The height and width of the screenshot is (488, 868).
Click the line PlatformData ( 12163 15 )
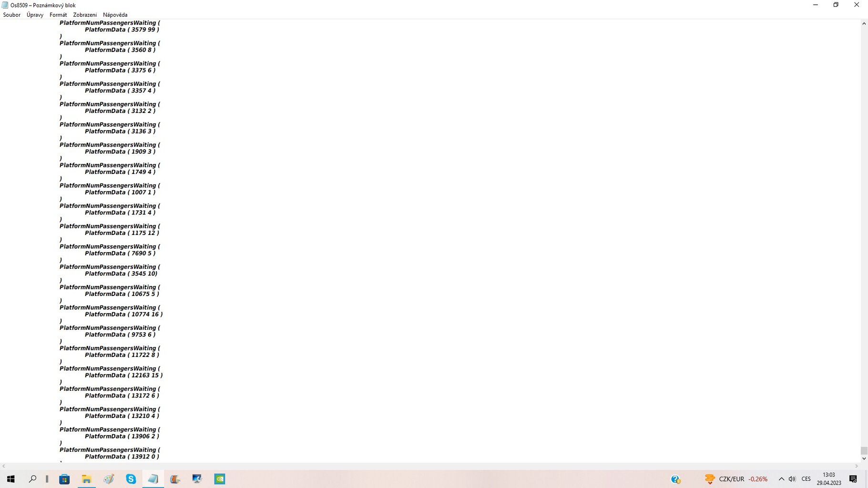point(124,376)
